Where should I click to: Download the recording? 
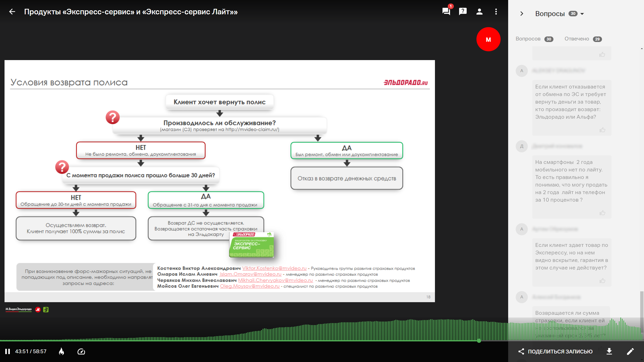pyautogui.click(x=609, y=351)
